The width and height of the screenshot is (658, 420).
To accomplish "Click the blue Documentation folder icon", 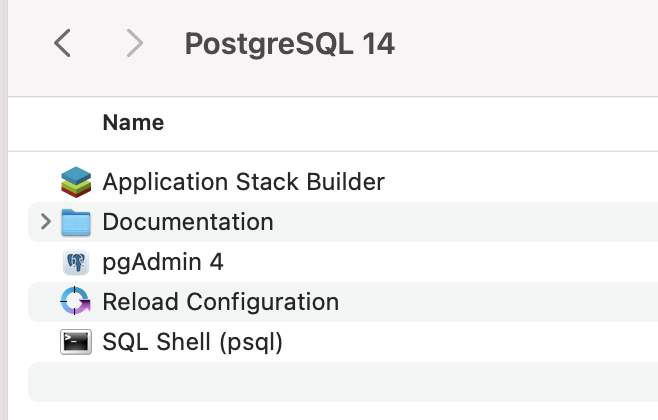I will click(x=76, y=222).
